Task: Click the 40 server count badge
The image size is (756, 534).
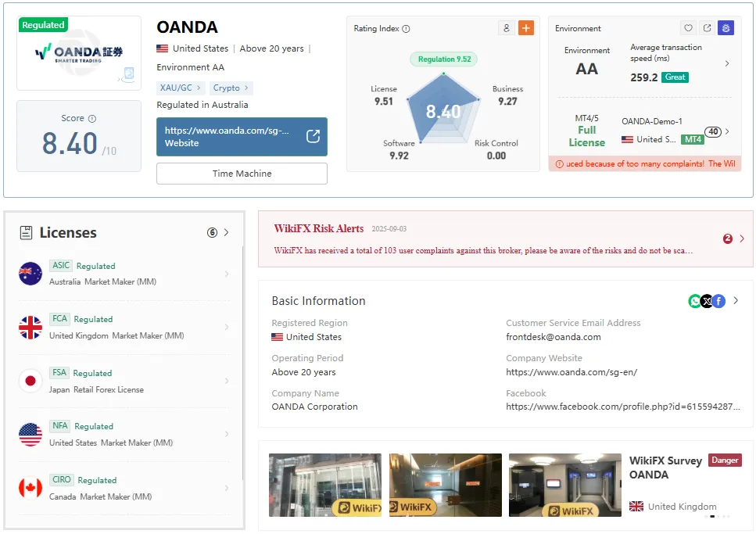Action: click(713, 131)
